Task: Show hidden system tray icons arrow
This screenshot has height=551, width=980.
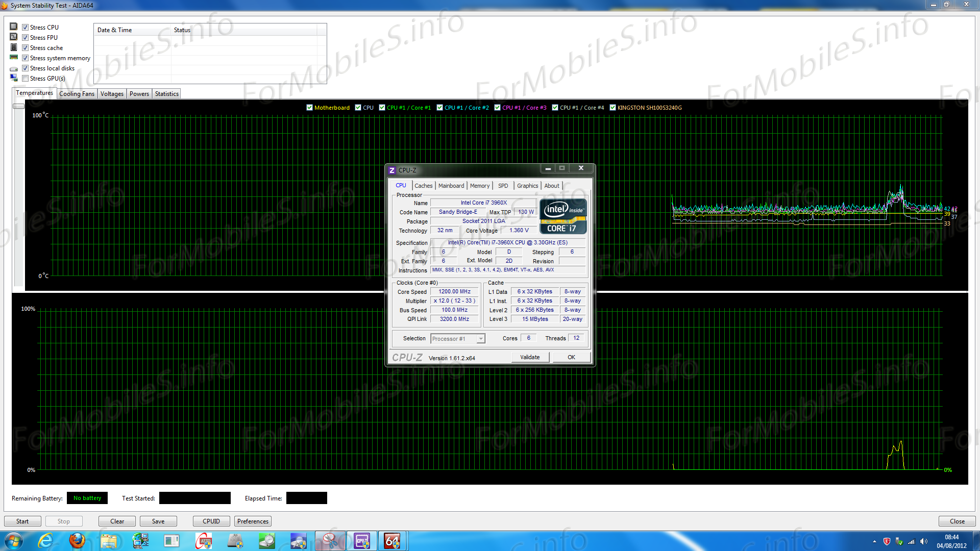Action: [x=874, y=541]
